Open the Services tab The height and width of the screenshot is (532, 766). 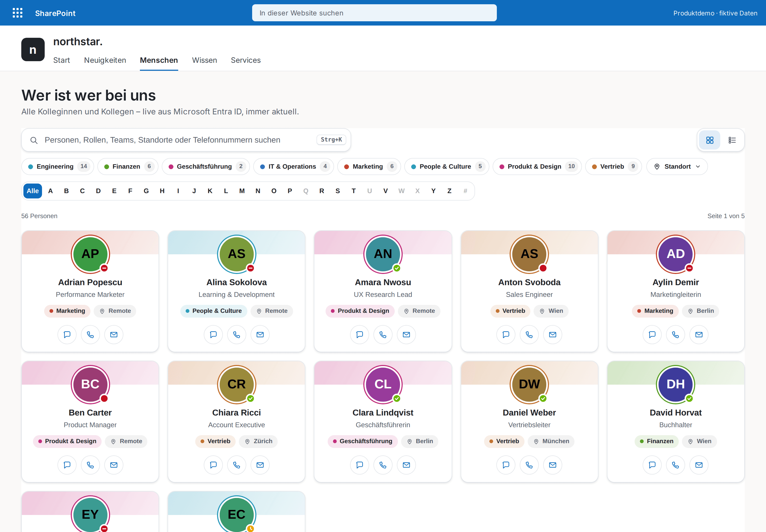pos(246,60)
